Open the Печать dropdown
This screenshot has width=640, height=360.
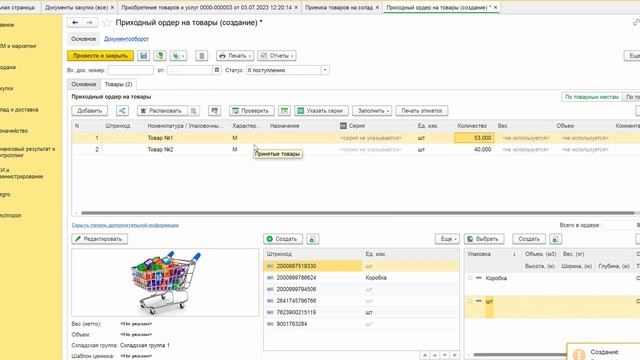tap(235, 56)
